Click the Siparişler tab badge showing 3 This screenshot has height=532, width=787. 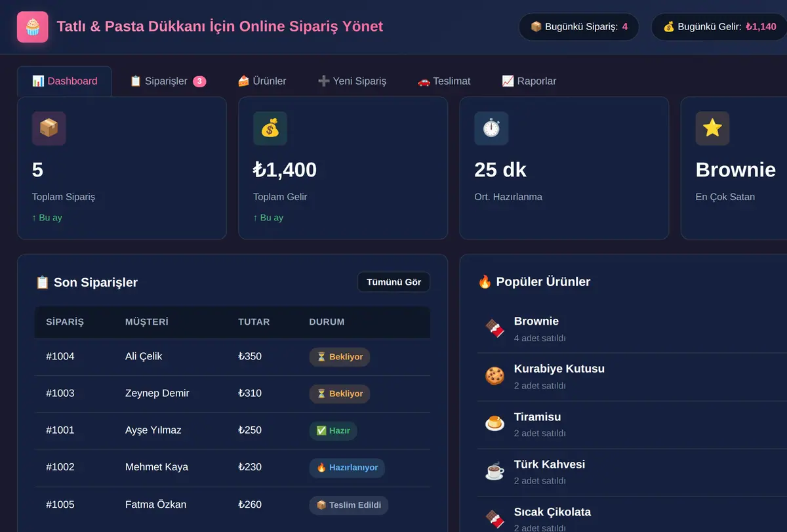(x=199, y=81)
